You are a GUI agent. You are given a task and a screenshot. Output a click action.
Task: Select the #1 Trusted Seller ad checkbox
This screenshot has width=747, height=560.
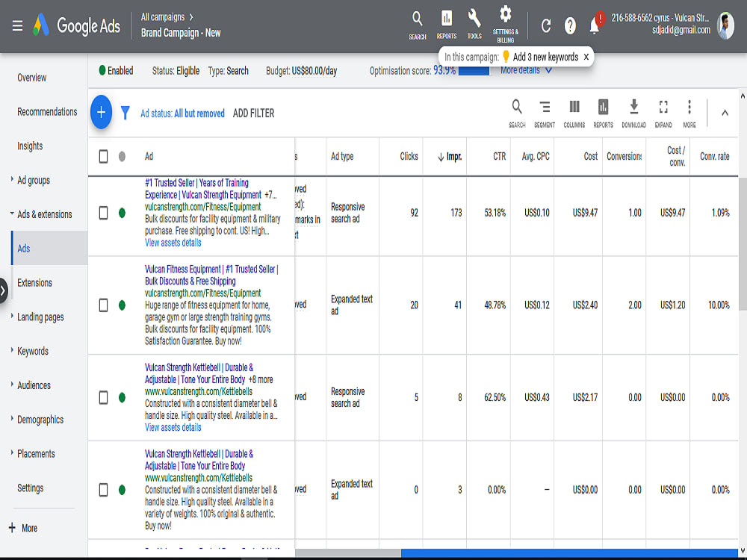pos(103,212)
